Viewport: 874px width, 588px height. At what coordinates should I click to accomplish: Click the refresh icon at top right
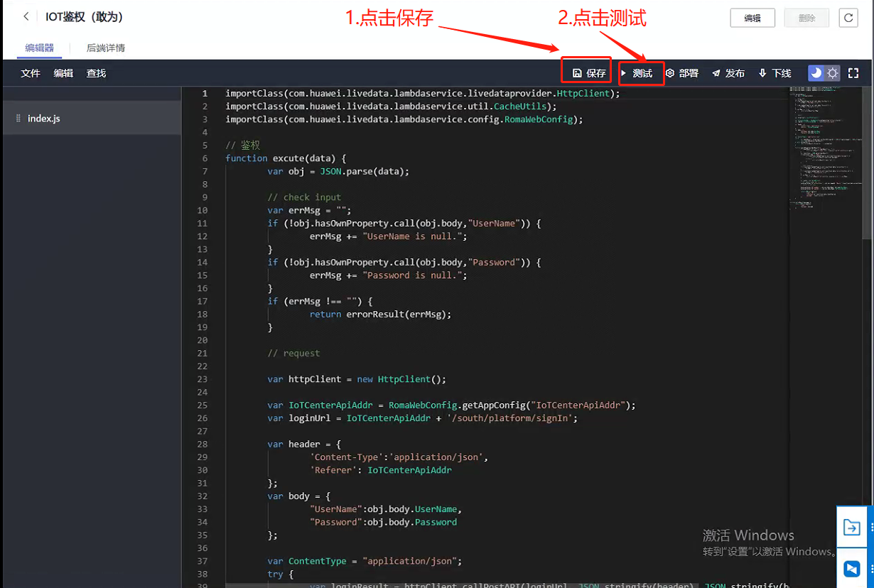[848, 18]
